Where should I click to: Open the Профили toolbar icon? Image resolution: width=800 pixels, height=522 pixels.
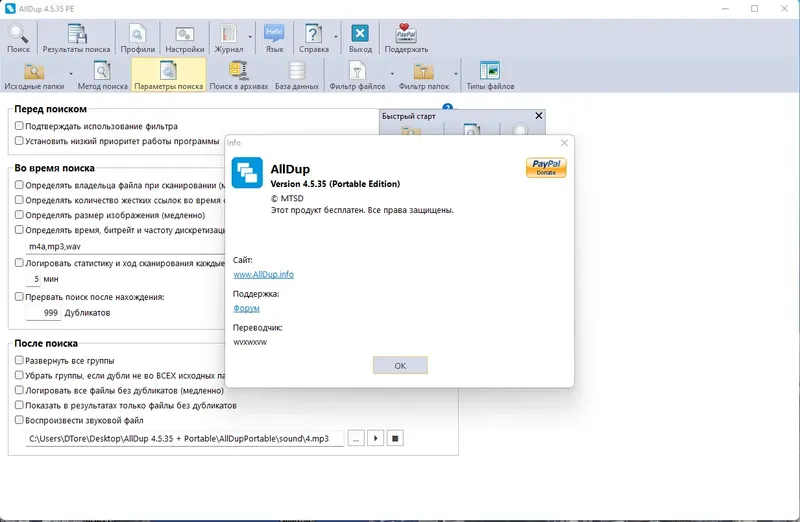click(x=138, y=38)
